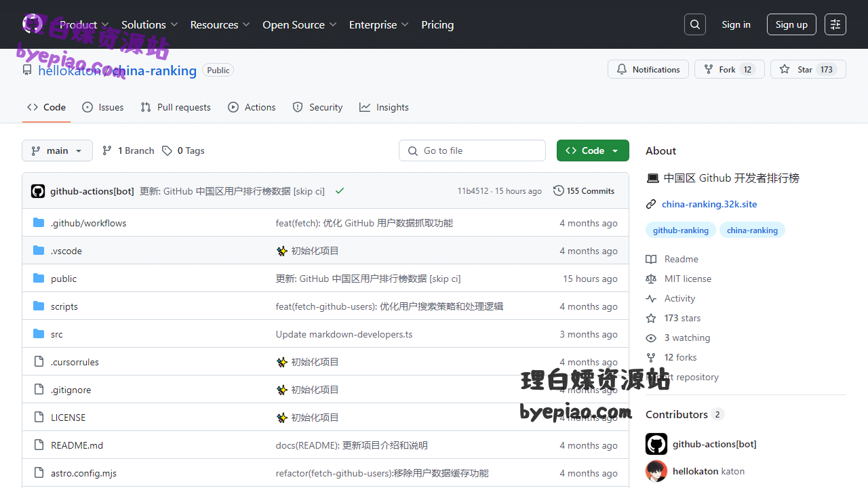View the 0 Tags link

click(x=183, y=150)
